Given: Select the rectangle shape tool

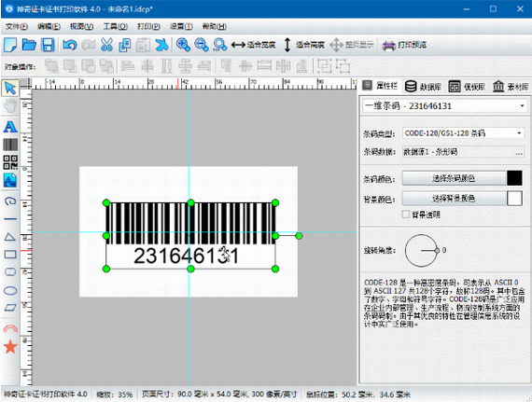Looking at the screenshot, I should coord(10,255).
